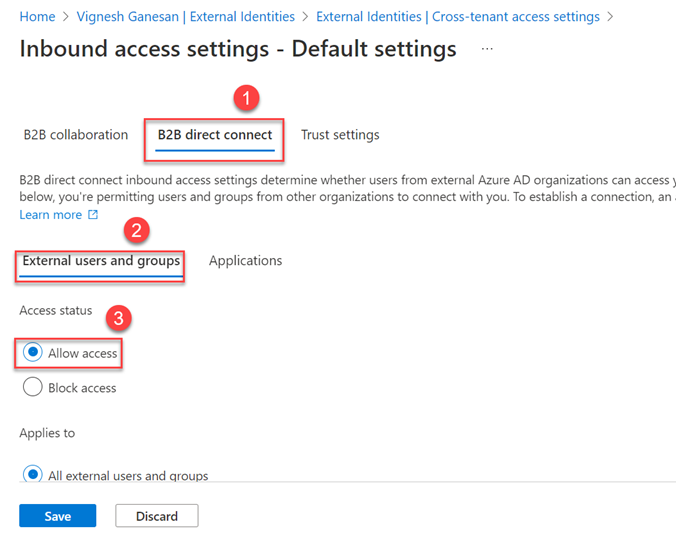Open Vignesh Ganesan External Identities breadcrumb
This screenshot has height=540, width=676.
pos(186,17)
